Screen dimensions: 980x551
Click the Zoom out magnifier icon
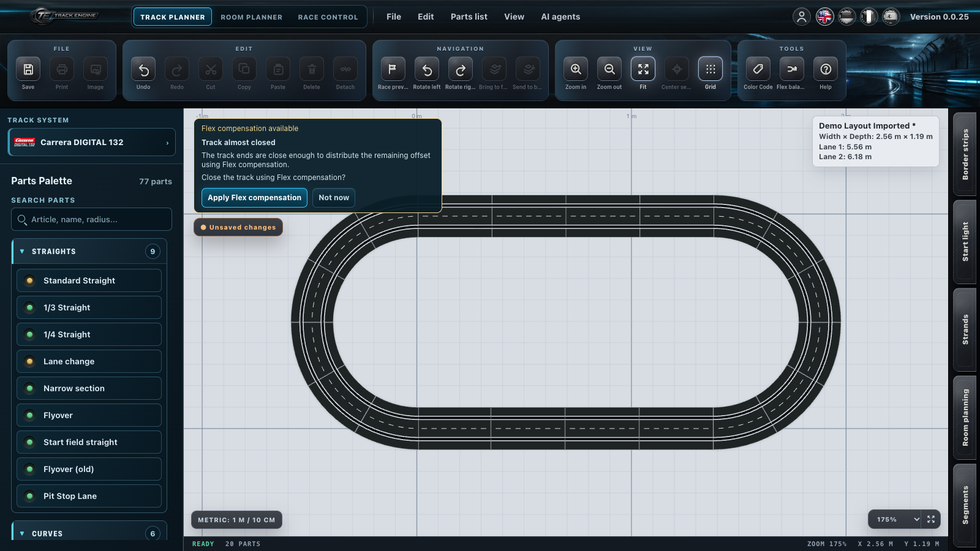[609, 69]
